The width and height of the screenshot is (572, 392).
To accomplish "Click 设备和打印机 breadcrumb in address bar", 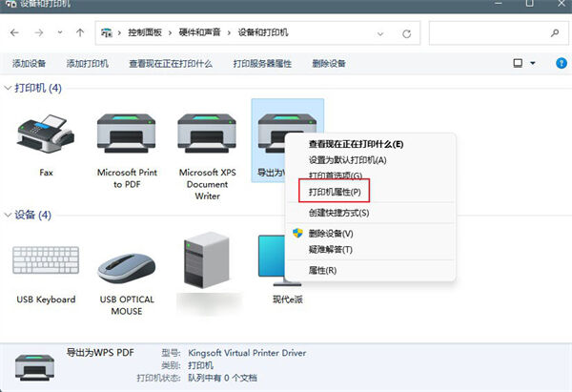I will (263, 32).
